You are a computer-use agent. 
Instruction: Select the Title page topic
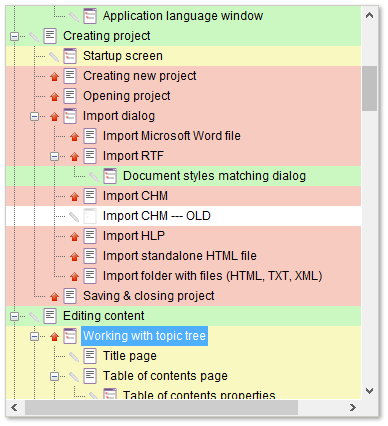130,356
